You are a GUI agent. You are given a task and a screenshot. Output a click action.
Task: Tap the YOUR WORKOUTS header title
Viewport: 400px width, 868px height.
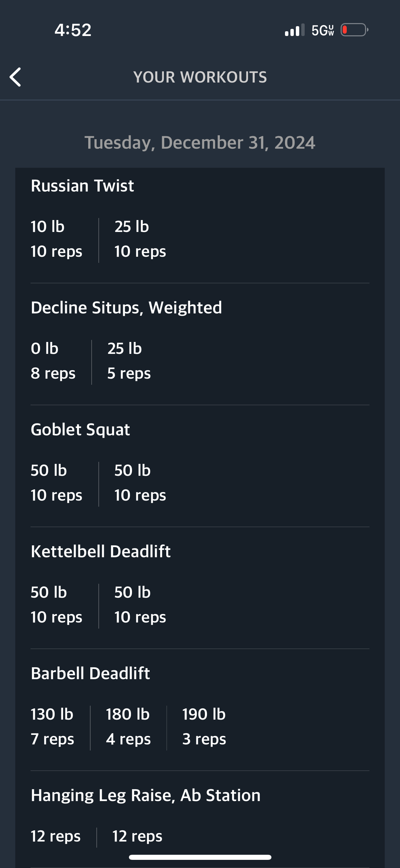coord(200,77)
